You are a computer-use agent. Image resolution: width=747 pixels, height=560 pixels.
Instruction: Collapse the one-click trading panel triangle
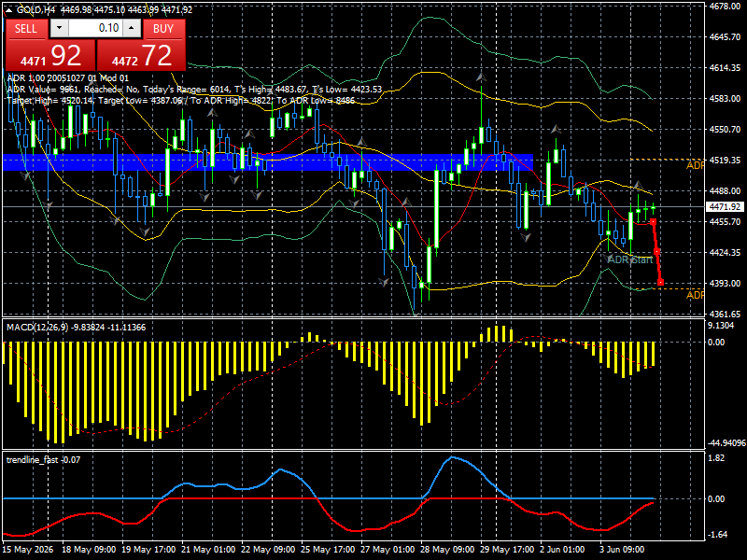[9, 10]
